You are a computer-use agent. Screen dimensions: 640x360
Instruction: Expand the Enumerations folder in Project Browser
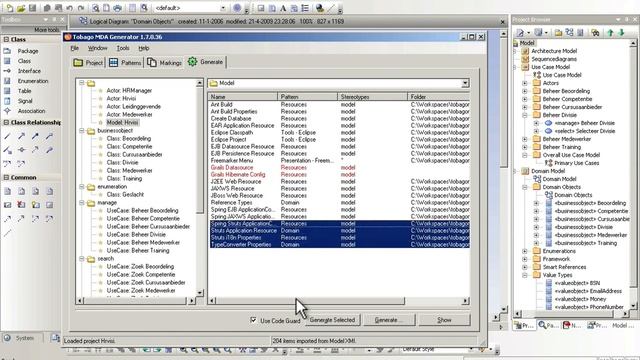[x=525, y=251]
